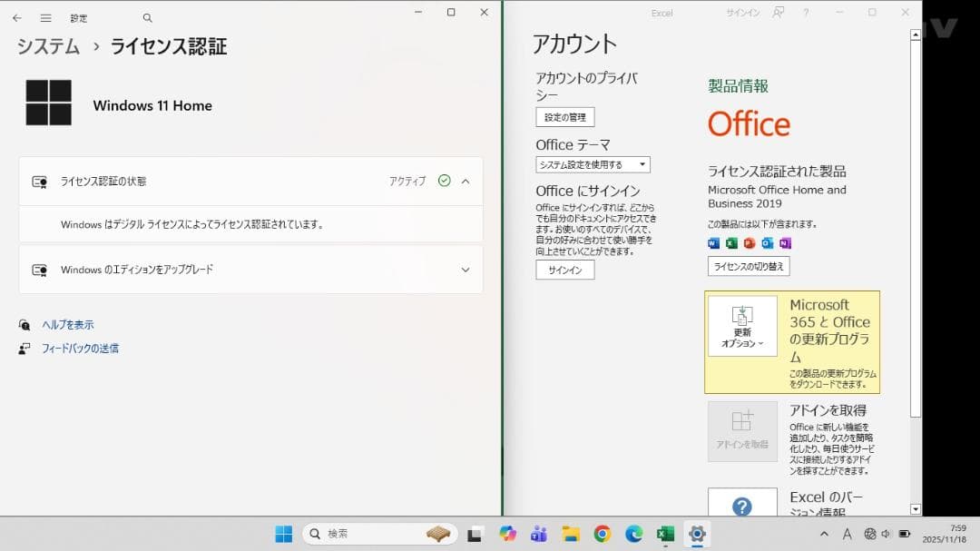The width and height of the screenshot is (980, 551).
Task: Open Copilot from the taskbar
Action: click(x=508, y=534)
